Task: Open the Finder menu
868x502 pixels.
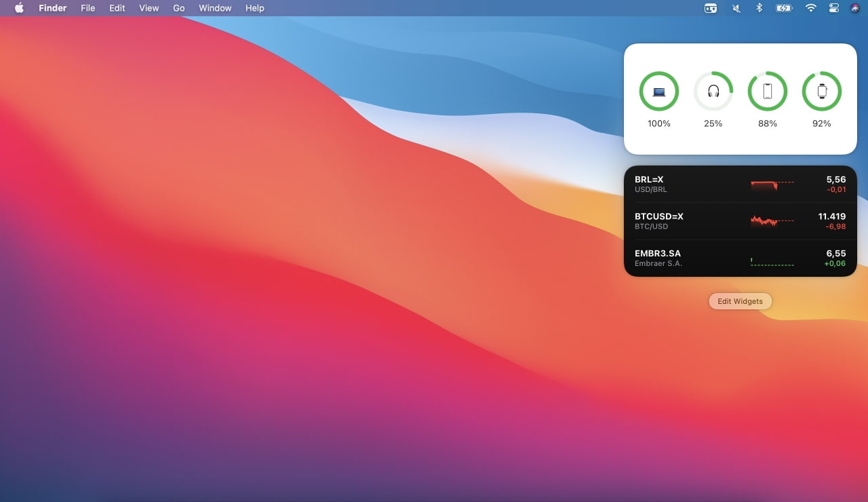Action: click(x=52, y=8)
